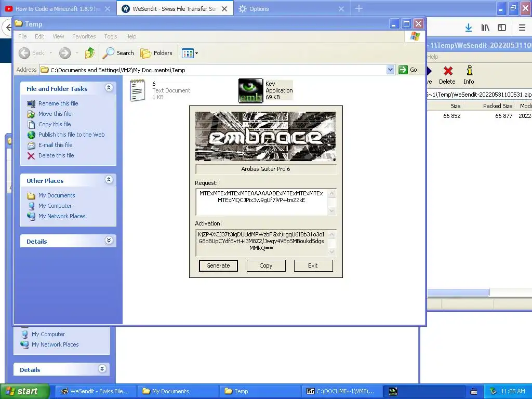
Task: Open the Address bar dropdown list
Action: tap(391, 70)
